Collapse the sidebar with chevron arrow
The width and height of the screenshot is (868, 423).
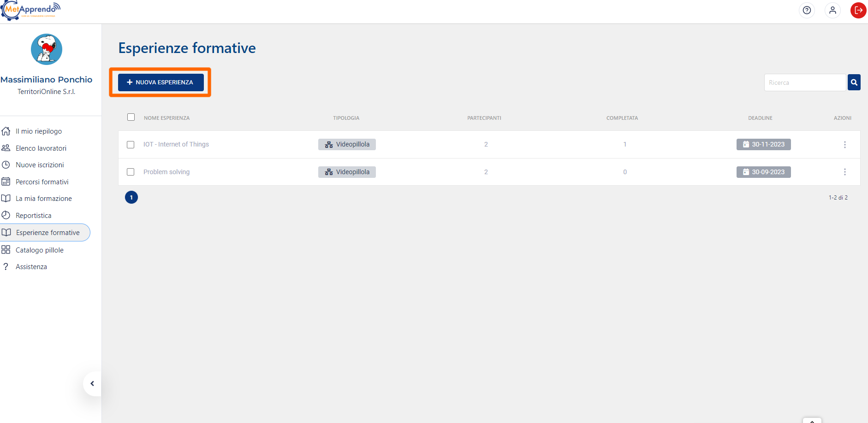(92, 383)
